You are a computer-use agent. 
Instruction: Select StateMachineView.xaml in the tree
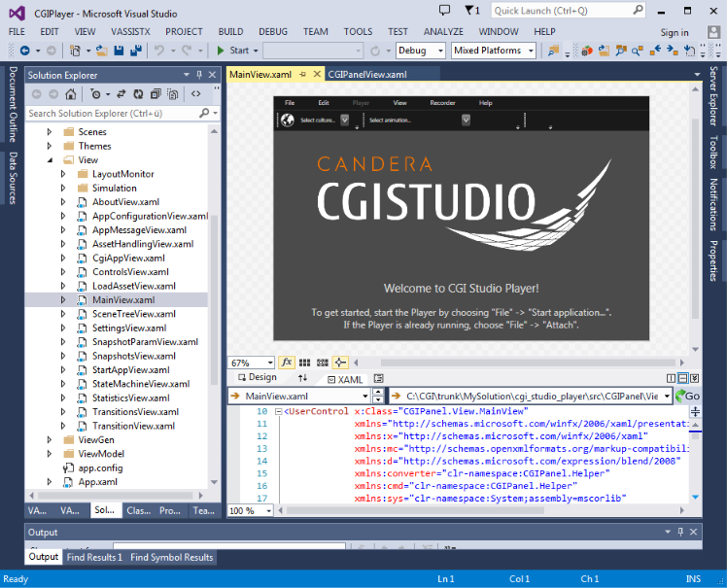click(141, 384)
